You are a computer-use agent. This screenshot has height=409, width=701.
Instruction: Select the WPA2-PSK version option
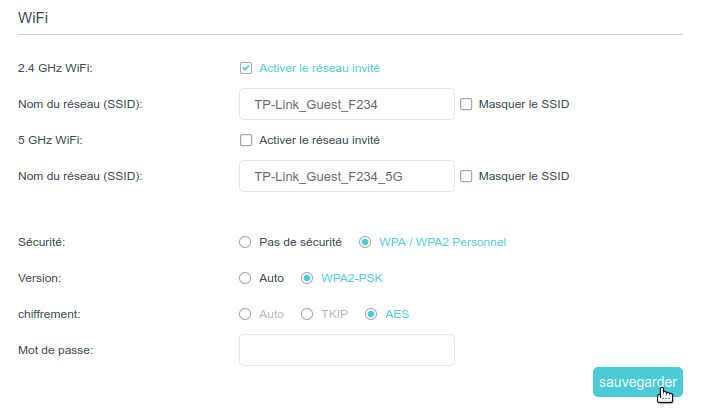coord(307,278)
